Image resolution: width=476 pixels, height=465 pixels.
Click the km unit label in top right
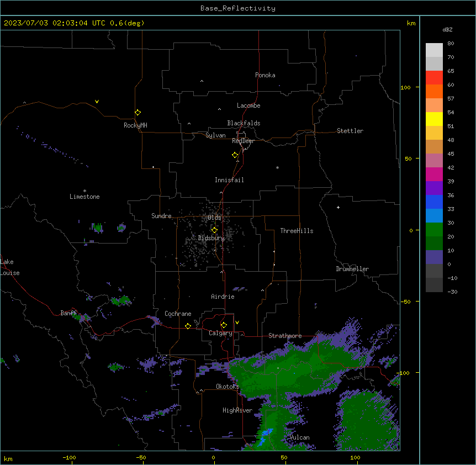coord(411,23)
